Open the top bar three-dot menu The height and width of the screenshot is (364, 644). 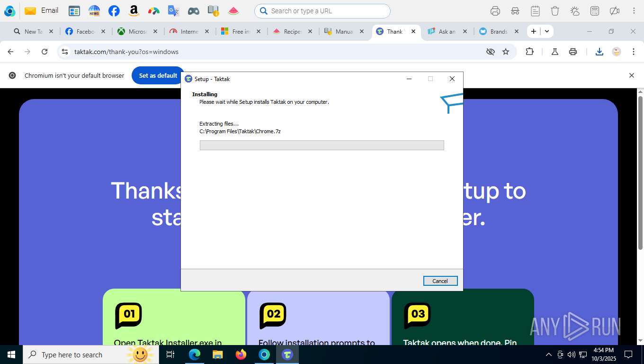pos(634,11)
